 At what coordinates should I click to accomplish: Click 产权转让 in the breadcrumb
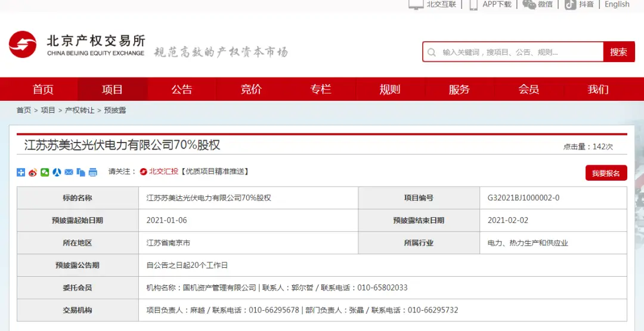point(80,110)
